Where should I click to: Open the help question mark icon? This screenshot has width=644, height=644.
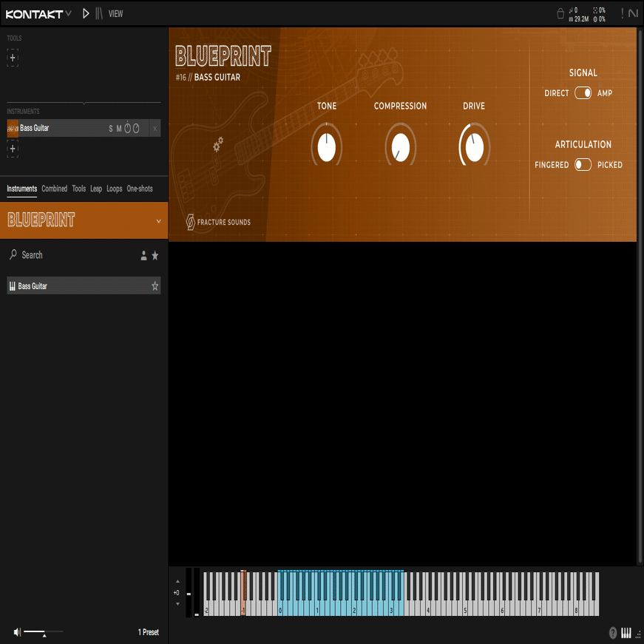tap(612, 633)
